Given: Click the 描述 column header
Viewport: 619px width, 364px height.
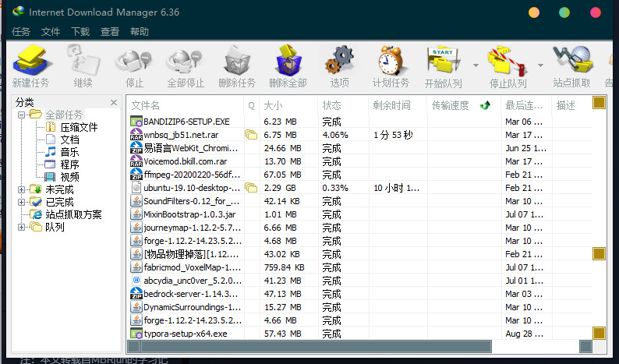Looking at the screenshot, I should (x=571, y=105).
